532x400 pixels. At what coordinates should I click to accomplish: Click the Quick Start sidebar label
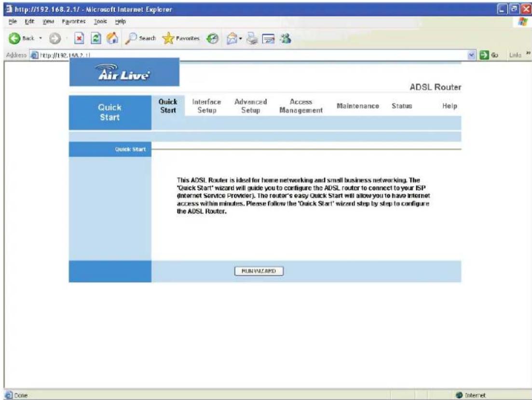tap(130, 149)
